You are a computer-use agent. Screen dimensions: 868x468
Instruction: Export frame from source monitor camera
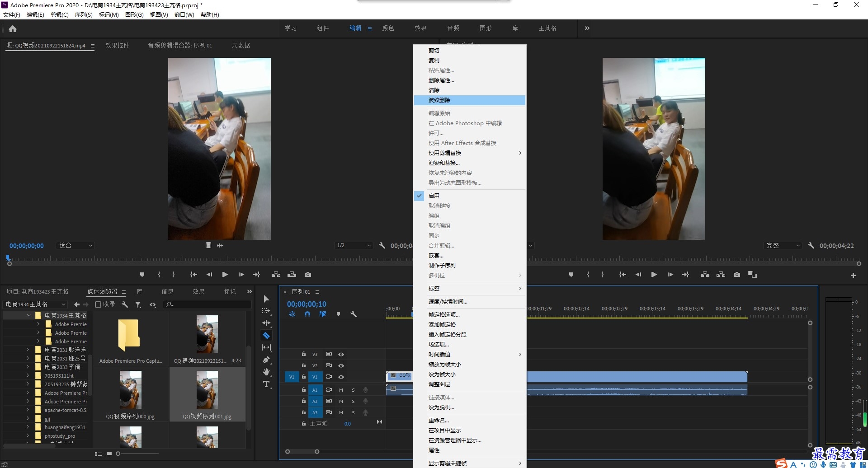pos(308,274)
